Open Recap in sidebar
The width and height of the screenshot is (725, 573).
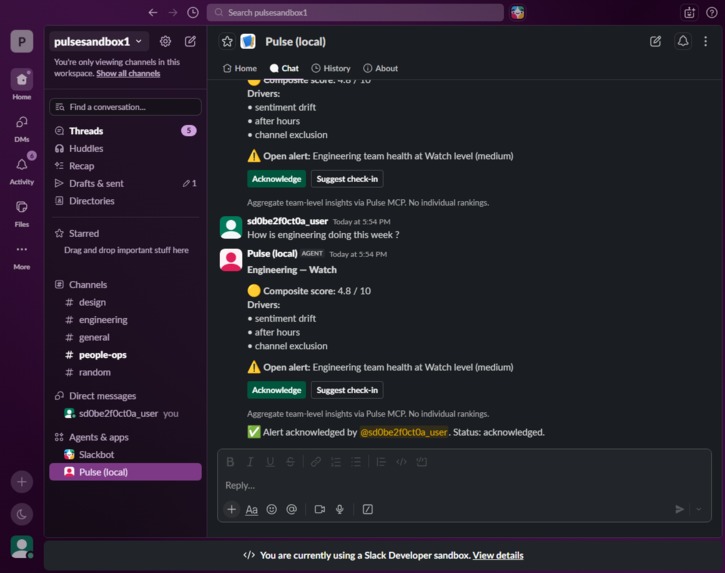click(x=125, y=166)
